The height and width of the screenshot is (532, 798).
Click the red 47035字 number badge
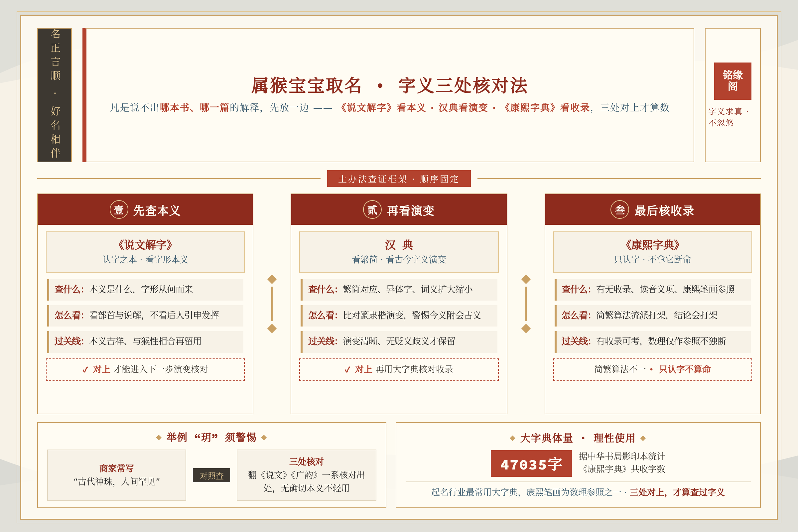click(531, 464)
